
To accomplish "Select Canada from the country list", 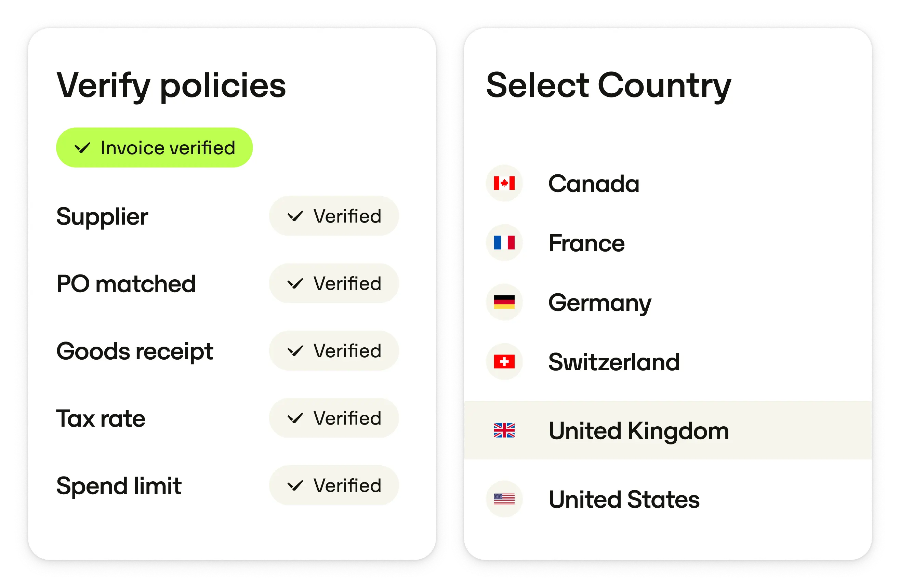I will [594, 184].
